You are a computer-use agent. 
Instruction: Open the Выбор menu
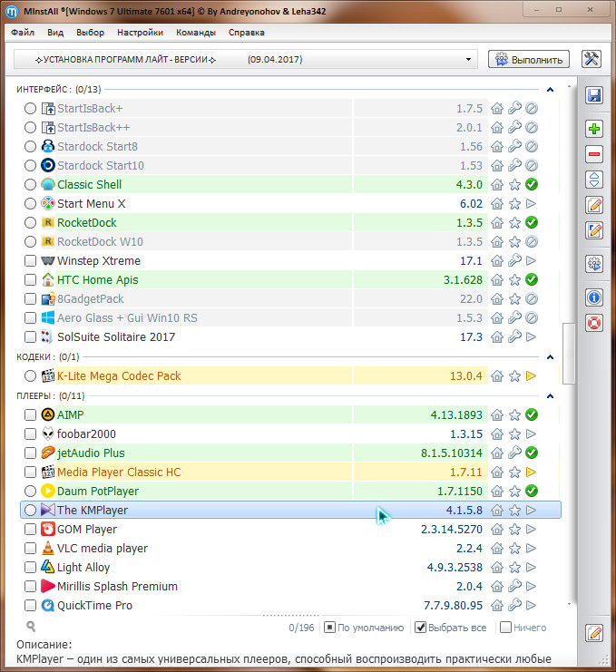(x=90, y=33)
